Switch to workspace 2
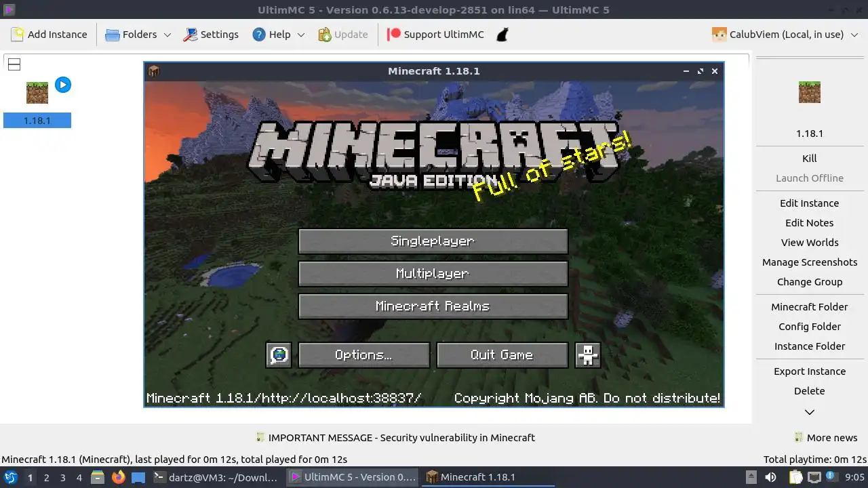This screenshot has width=868, height=488. [46, 478]
